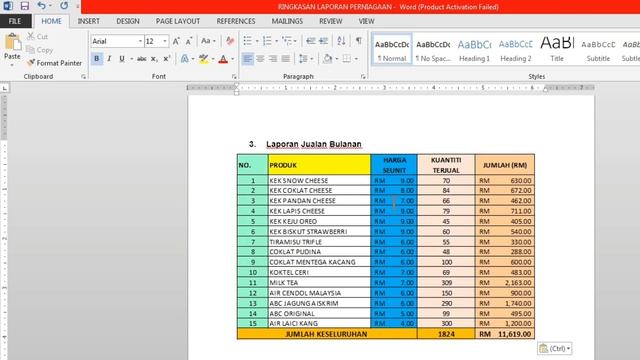Increase paragraph indent
The width and height of the screenshot is (640, 360).
[x=323, y=41]
